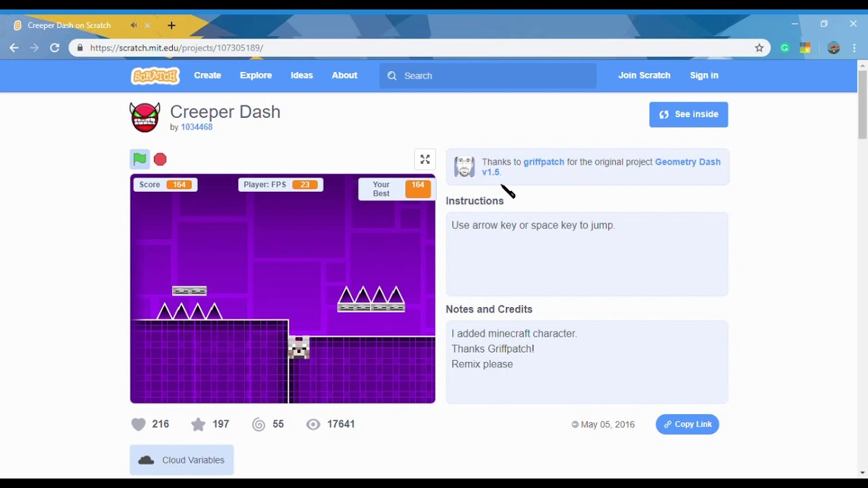Click the green flag to start the game

coord(140,159)
